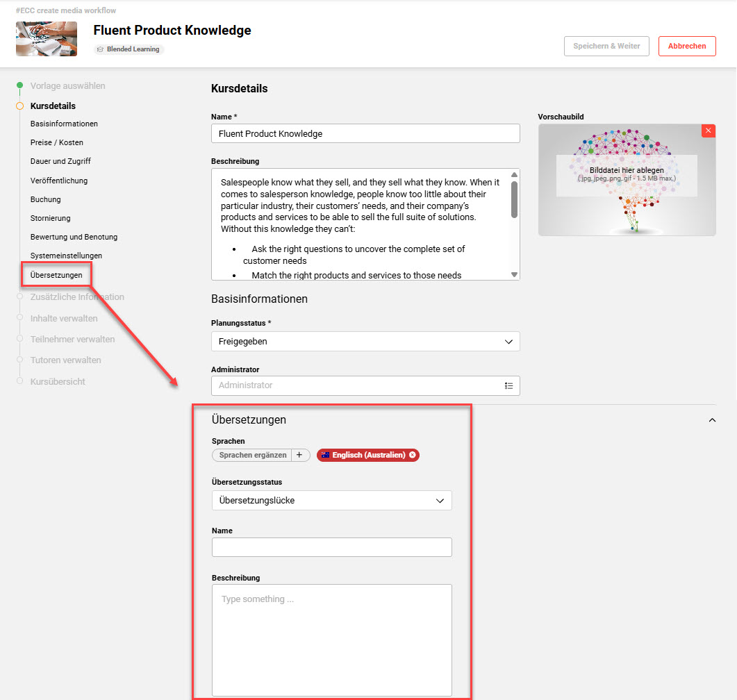
Task: Click the Speichern & Weiter button
Action: click(606, 46)
